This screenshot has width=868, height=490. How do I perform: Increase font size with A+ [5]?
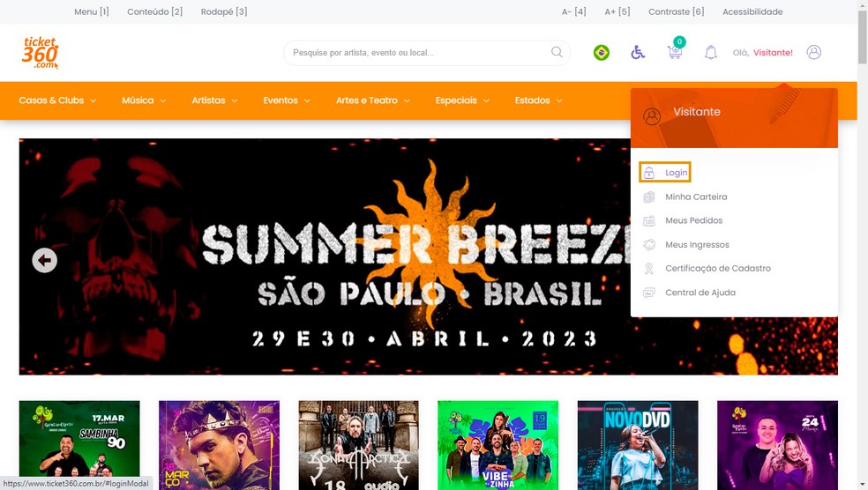[617, 11]
